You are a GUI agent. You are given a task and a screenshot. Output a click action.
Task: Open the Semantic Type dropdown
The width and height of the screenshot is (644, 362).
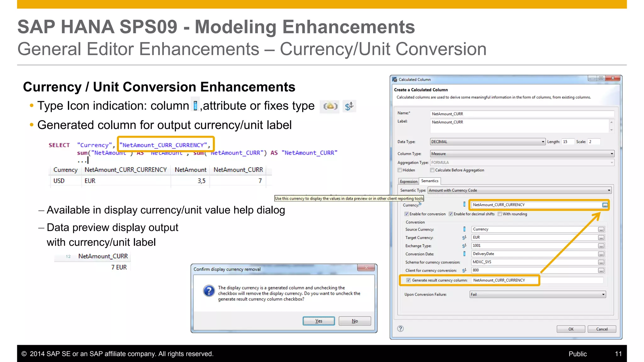pyautogui.click(x=519, y=190)
